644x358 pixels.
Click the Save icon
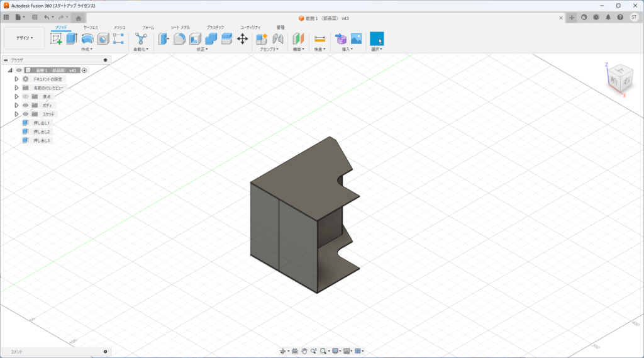(x=35, y=17)
